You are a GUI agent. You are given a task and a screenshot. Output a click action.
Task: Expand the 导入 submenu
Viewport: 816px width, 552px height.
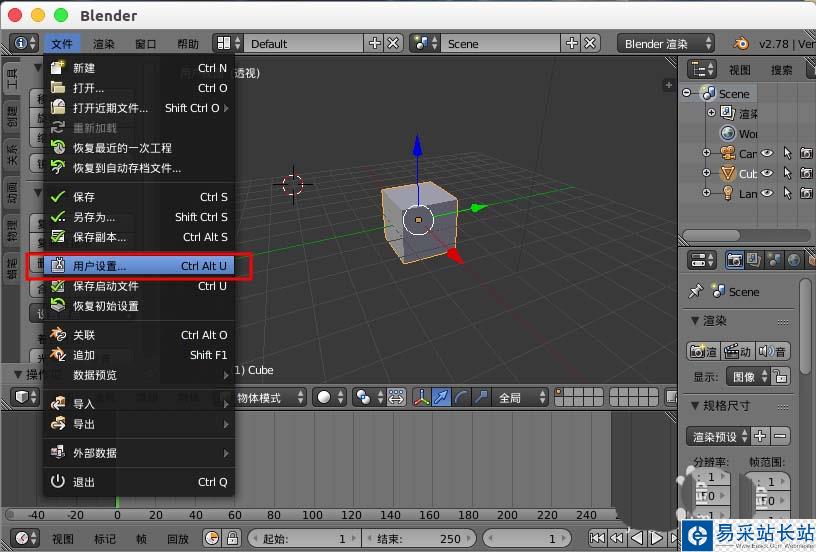pyautogui.click(x=139, y=404)
